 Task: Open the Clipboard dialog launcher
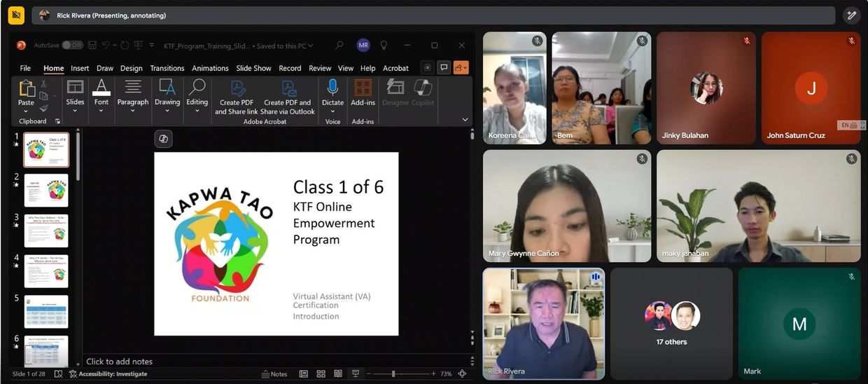pyautogui.click(x=58, y=121)
